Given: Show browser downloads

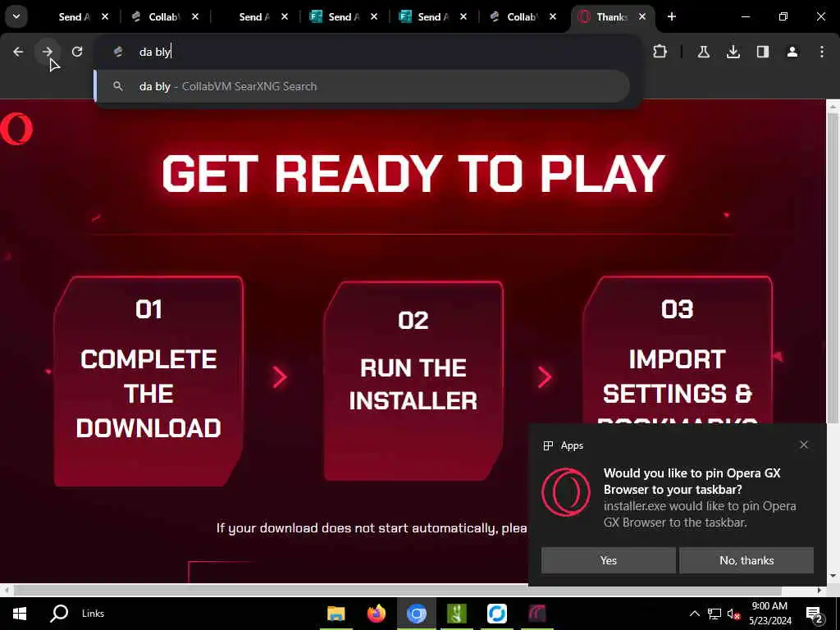Looking at the screenshot, I should tap(733, 52).
